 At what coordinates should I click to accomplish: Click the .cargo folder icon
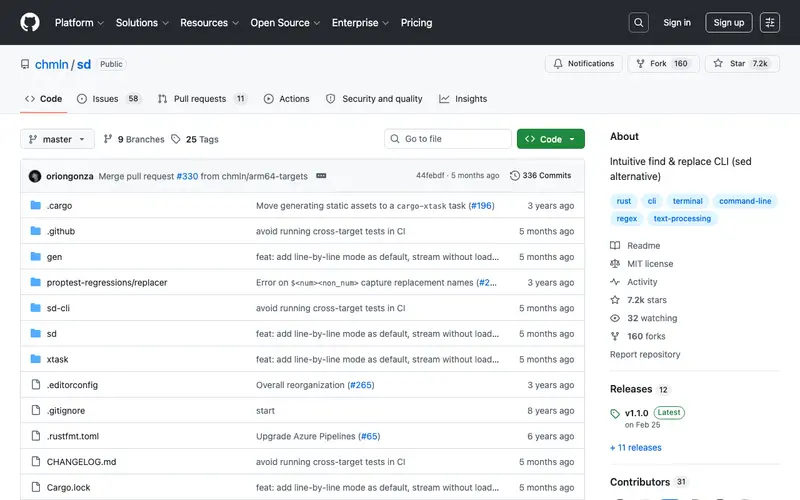[35, 205]
